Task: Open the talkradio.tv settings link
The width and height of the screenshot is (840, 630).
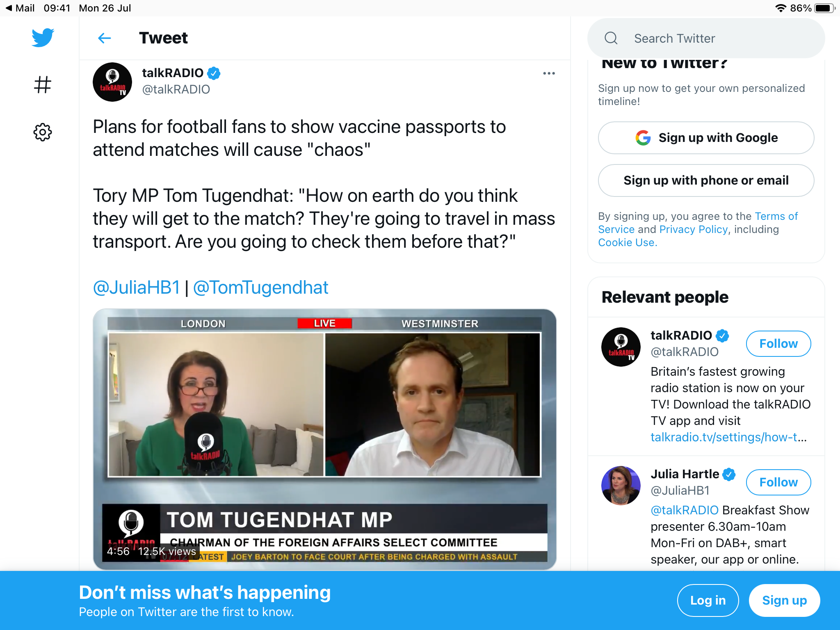Action: (x=728, y=437)
